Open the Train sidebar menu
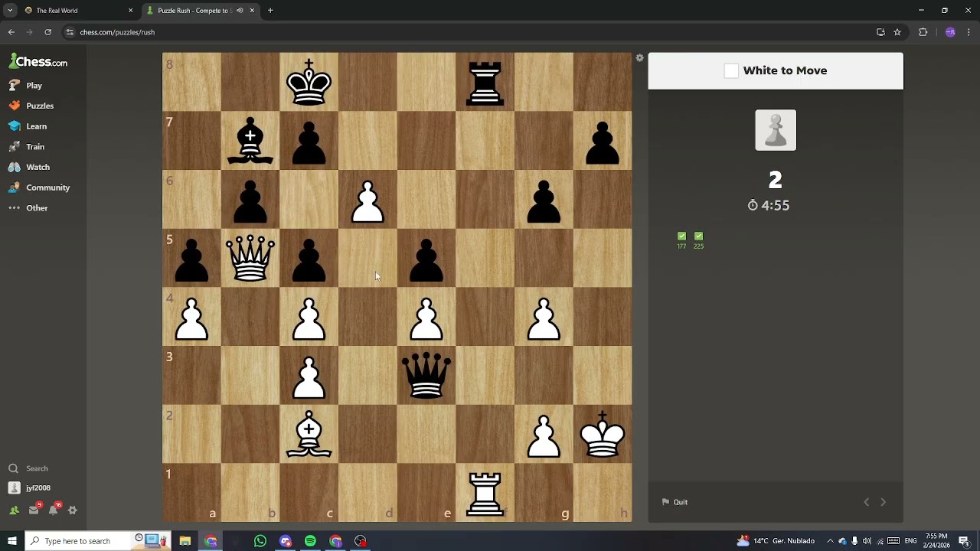 [27, 147]
